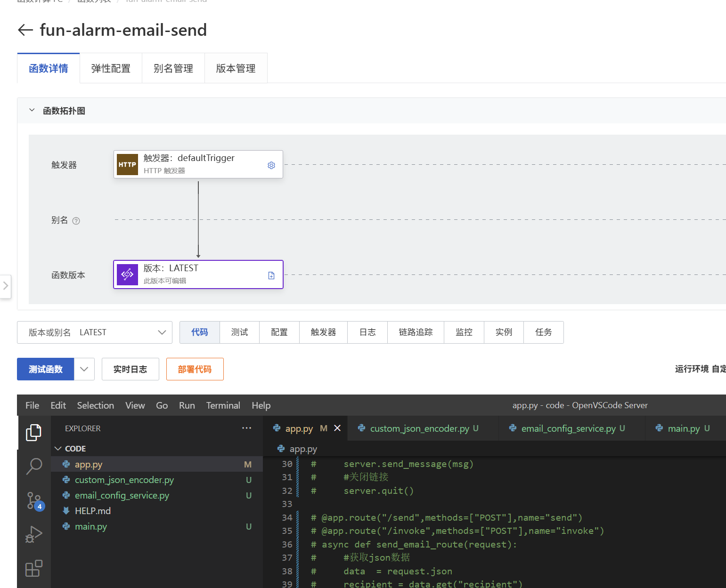The image size is (726, 588).
Task: Open the Go menu
Action: coord(162,405)
